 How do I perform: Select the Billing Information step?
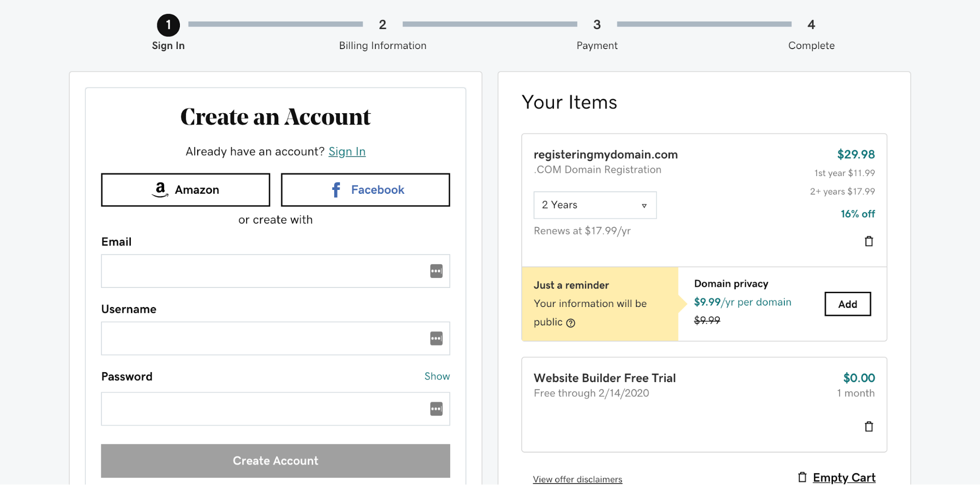[382, 33]
